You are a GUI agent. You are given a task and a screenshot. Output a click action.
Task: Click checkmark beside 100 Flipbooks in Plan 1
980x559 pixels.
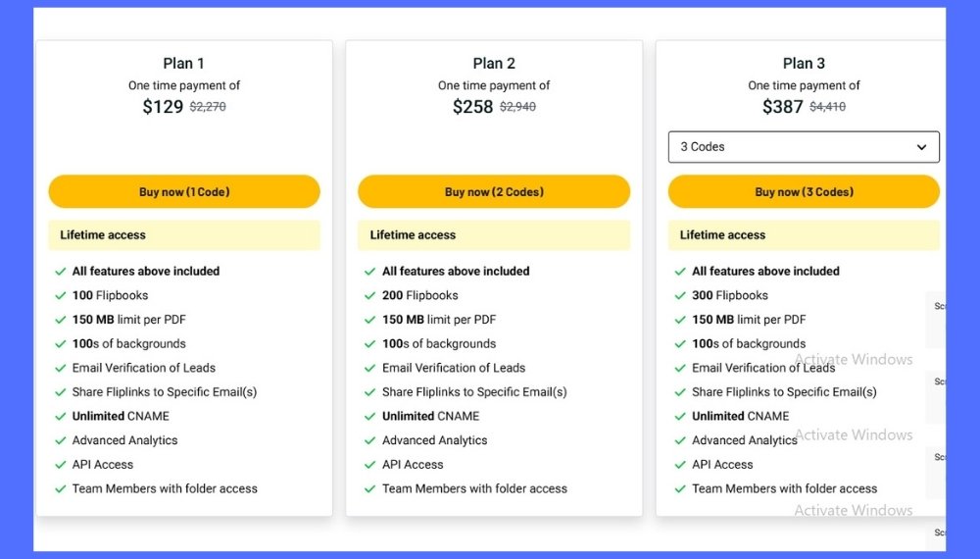pyautogui.click(x=61, y=295)
